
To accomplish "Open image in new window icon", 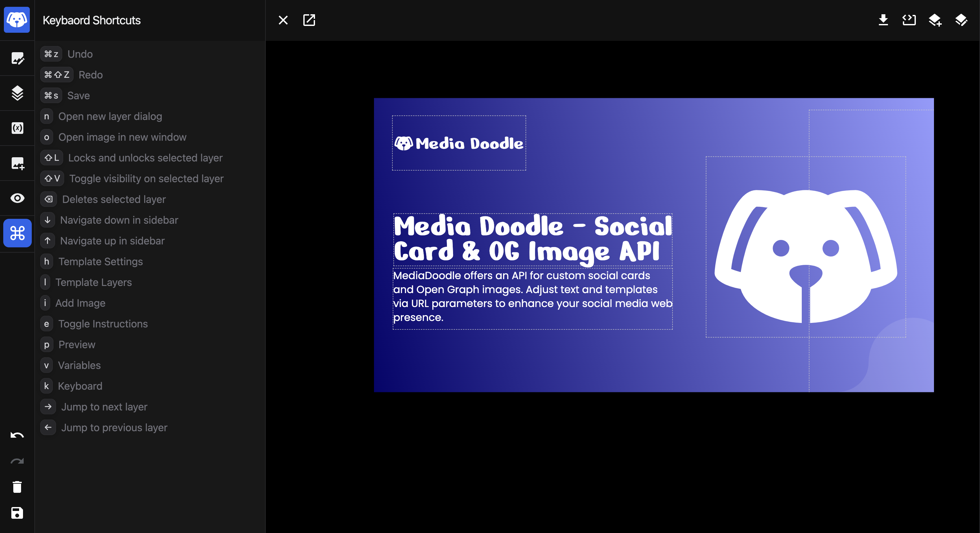I will [x=309, y=20].
